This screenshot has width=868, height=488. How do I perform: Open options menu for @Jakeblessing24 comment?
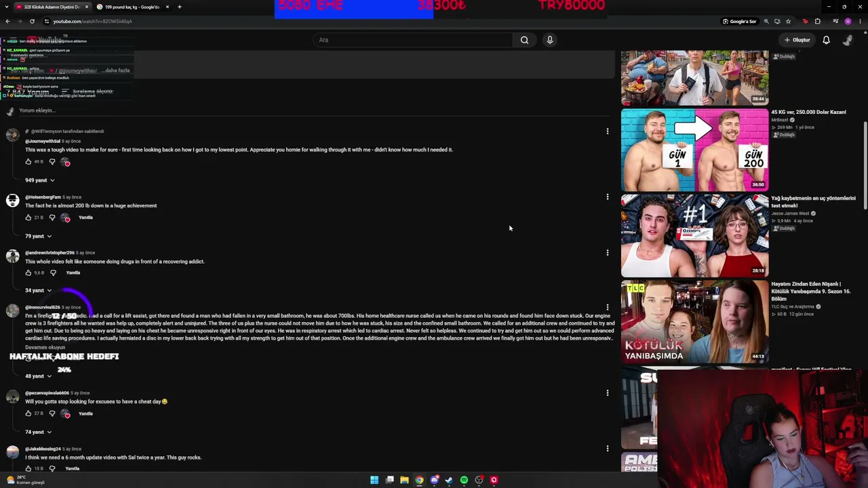[608, 449]
